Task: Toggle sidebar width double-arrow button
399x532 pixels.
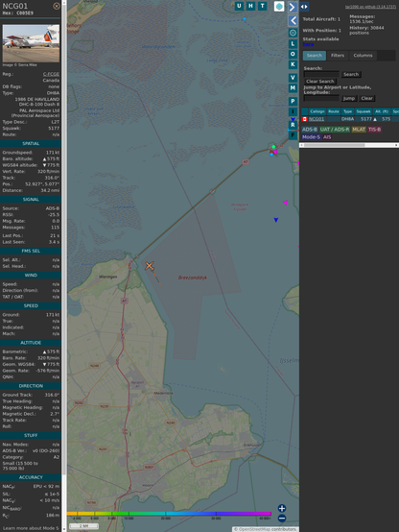Action: tap(304, 7)
